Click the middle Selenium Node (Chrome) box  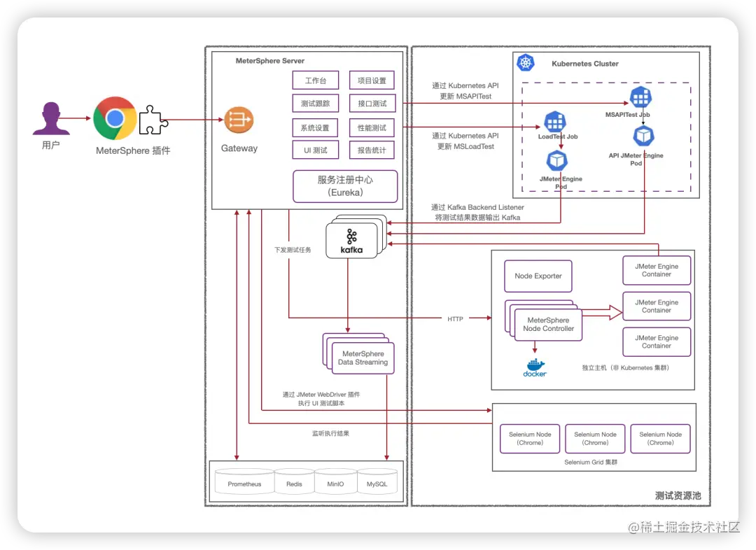595,439
